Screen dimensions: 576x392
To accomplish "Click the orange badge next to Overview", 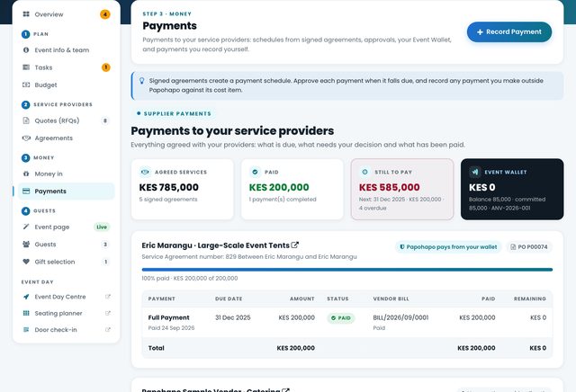I will point(105,14).
